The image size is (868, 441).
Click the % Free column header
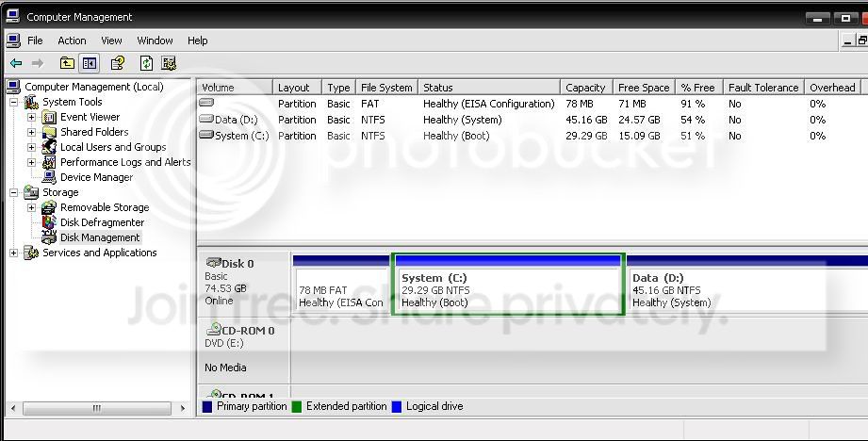pos(699,88)
